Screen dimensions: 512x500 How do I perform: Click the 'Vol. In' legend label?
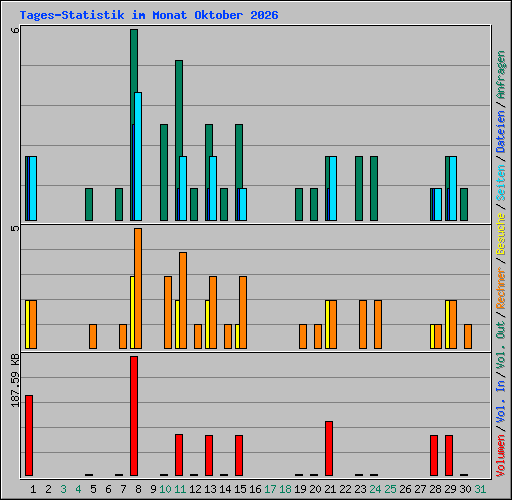click(x=501, y=402)
